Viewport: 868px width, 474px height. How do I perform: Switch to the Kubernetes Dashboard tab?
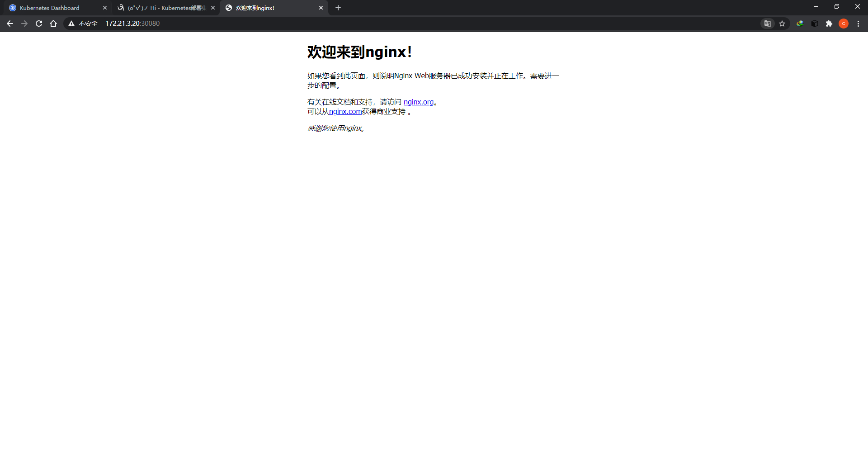(x=57, y=8)
